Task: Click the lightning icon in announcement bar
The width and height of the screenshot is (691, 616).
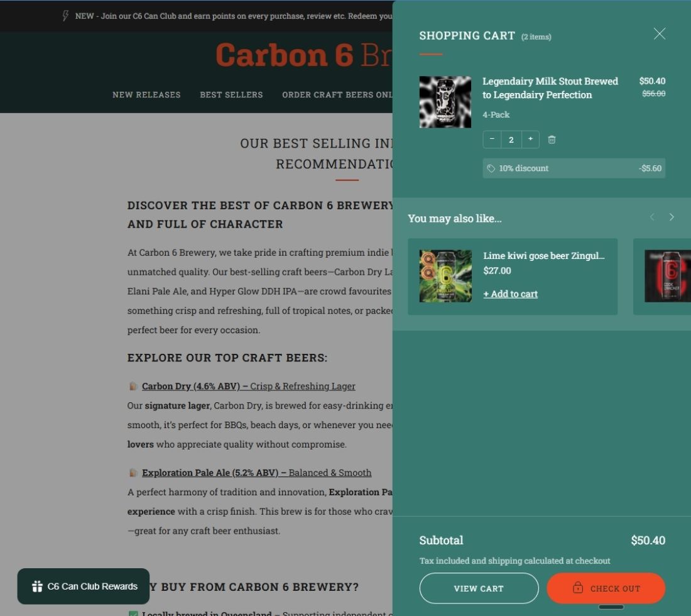Action: coord(65,16)
